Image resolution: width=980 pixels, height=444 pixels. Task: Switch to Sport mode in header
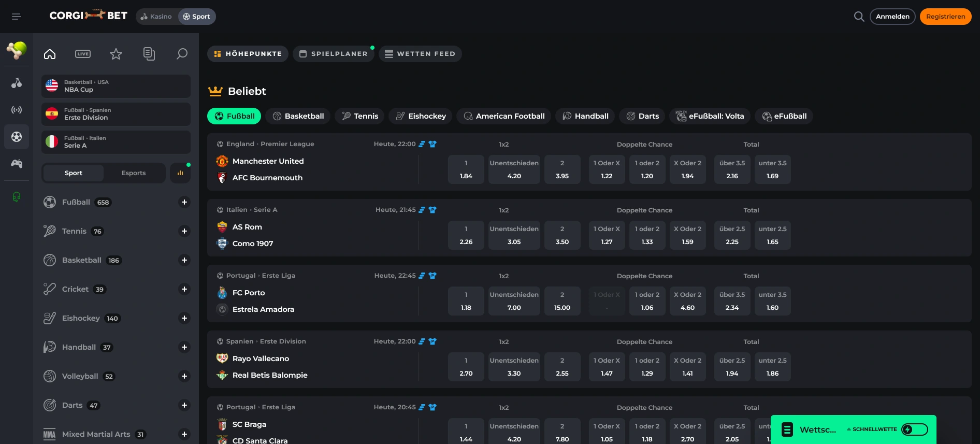[197, 17]
